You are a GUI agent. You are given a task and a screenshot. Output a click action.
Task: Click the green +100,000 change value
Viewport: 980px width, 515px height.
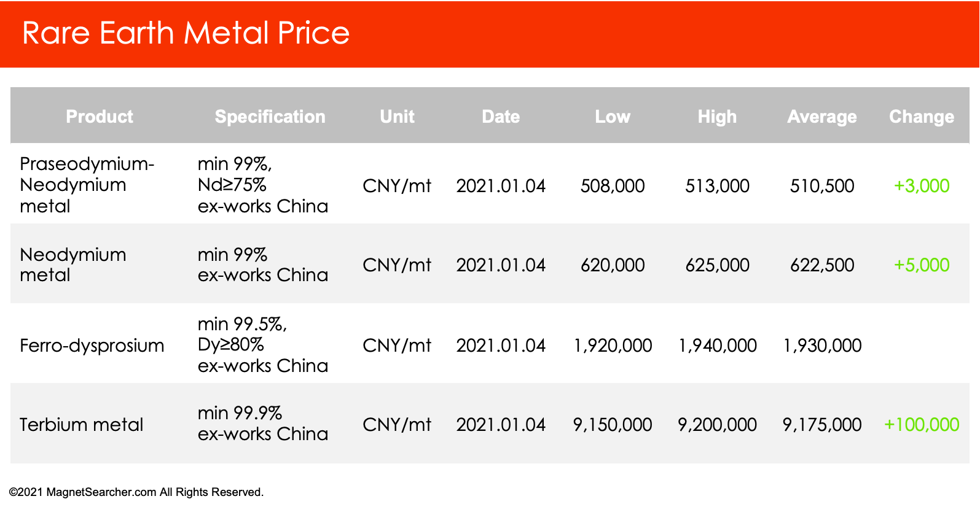pos(922,424)
